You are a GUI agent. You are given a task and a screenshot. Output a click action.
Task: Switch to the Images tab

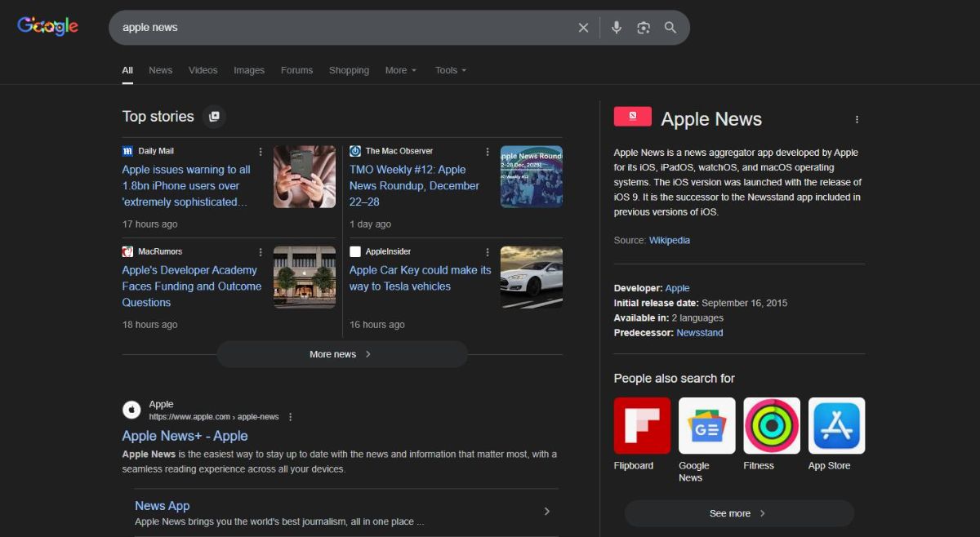click(249, 70)
